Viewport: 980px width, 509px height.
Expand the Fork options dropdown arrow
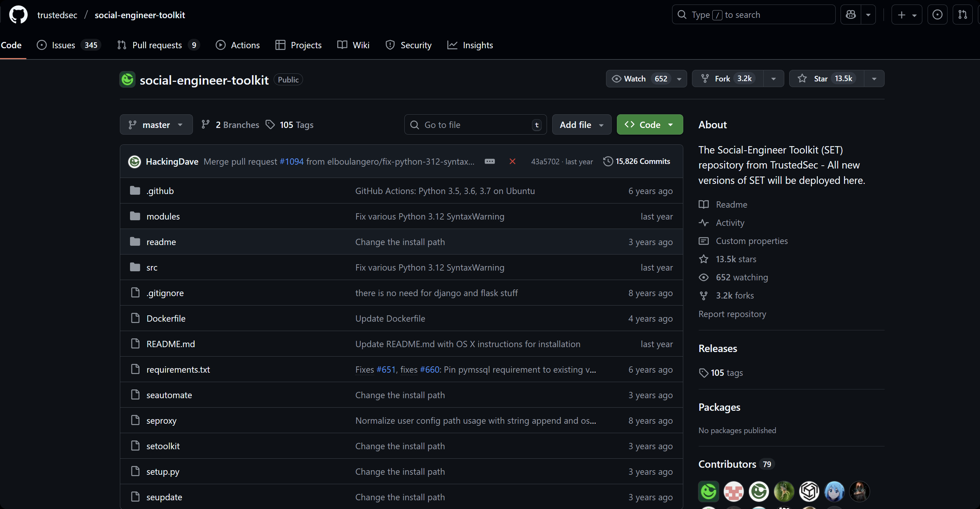773,79
